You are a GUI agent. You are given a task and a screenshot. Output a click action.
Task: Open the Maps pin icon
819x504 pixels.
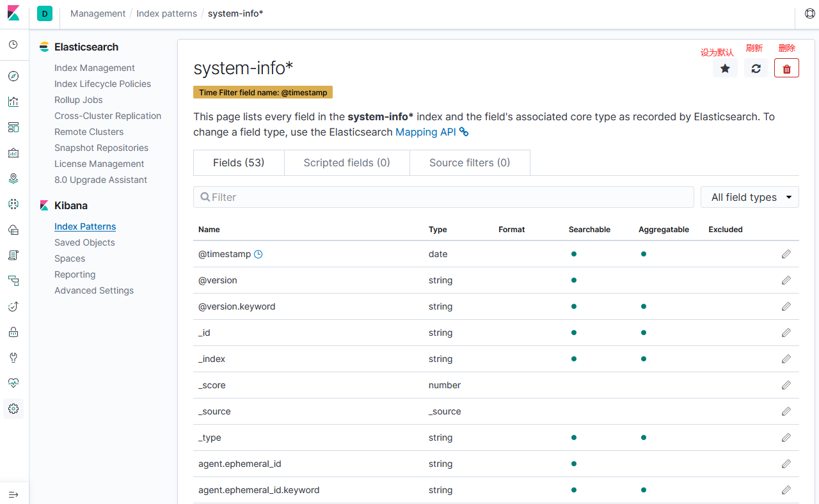point(13,178)
